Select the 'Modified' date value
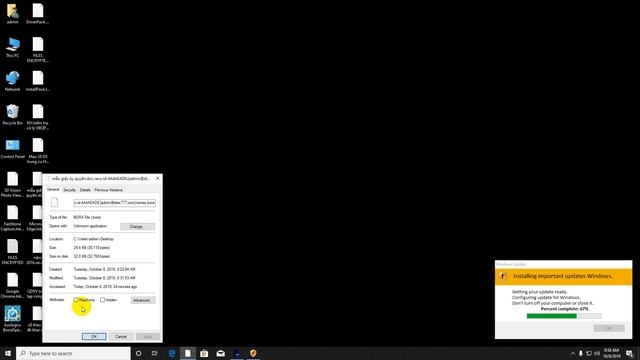Viewport: 640px width, 360px height. tap(104, 278)
